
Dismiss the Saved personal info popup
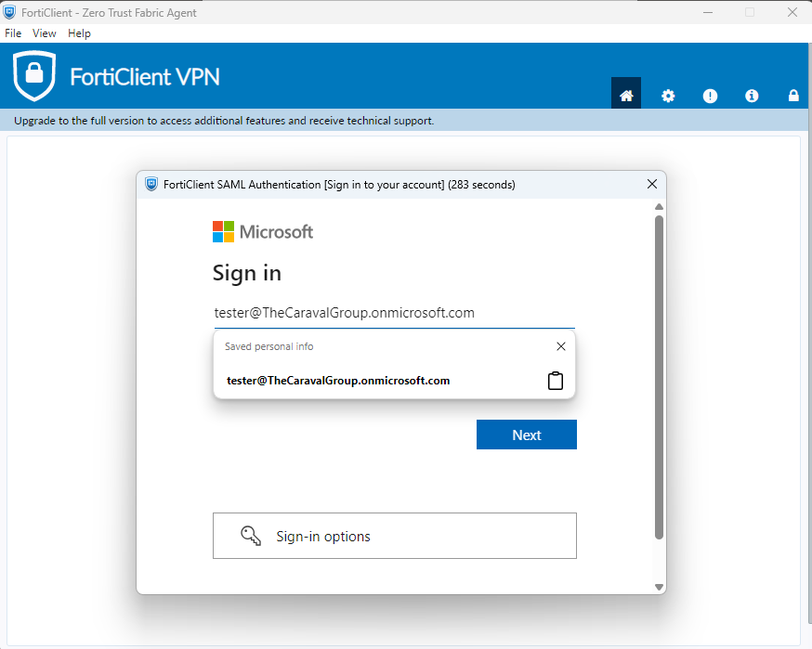point(560,346)
